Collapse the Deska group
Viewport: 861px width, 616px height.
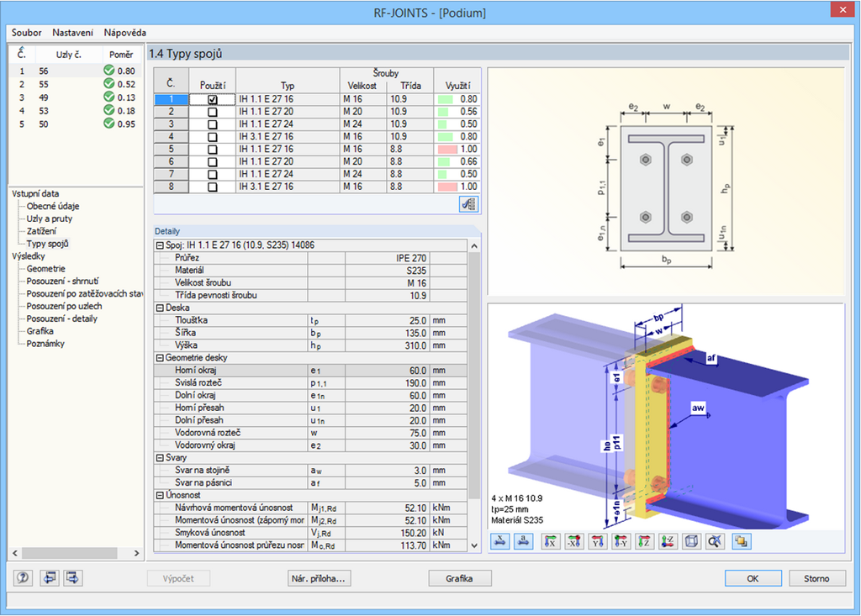(x=160, y=308)
